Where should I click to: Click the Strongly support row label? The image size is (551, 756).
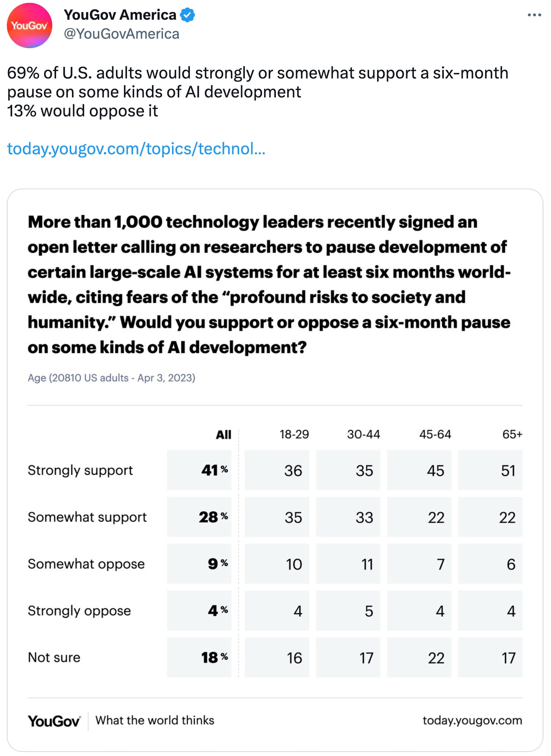pyautogui.click(x=80, y=471)
